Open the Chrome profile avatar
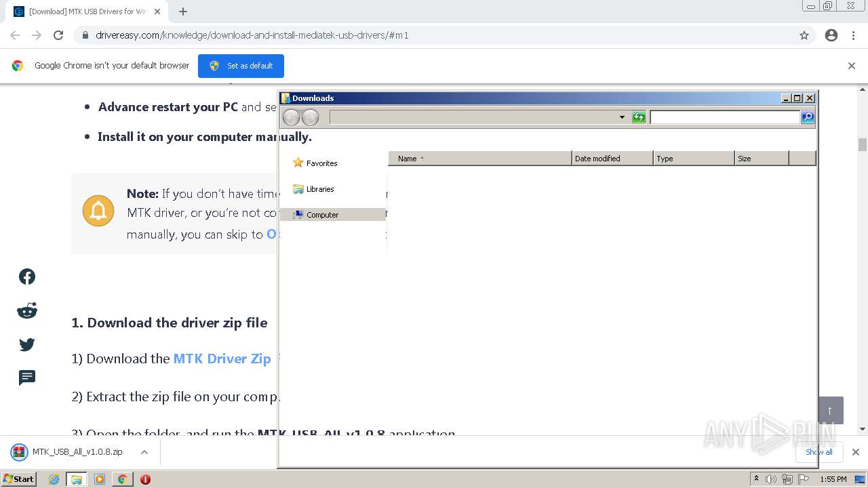The height and width of the screenshot is (488, 868). 831,35
